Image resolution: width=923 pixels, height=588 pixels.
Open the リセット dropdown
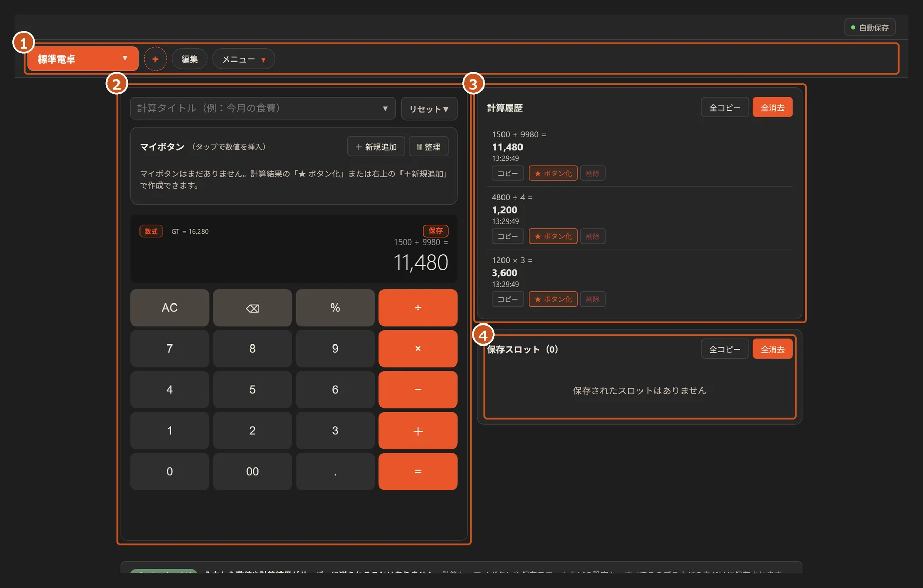(429, 109)
